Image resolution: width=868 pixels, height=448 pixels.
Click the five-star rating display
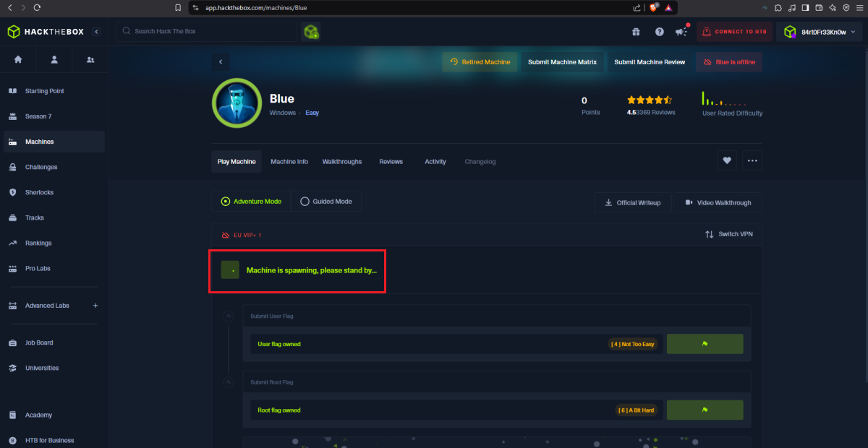[x=649, y=100]
